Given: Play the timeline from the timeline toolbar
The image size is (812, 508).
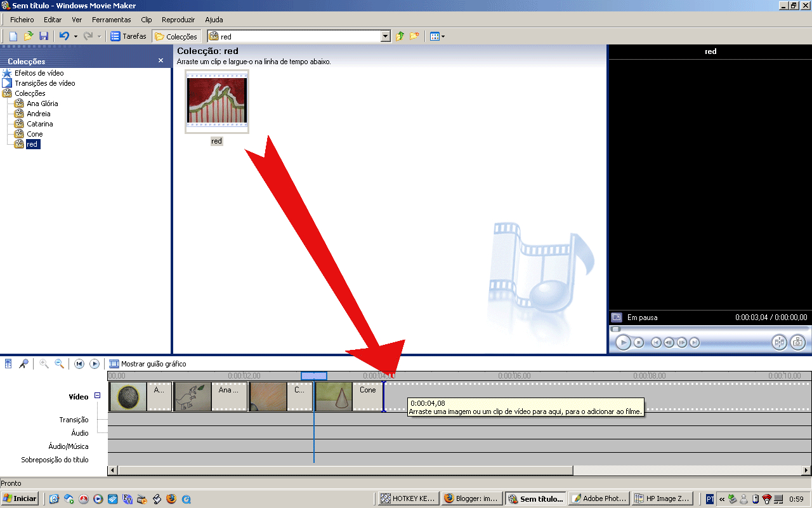Looking at the screenshot, I should 95,364.
